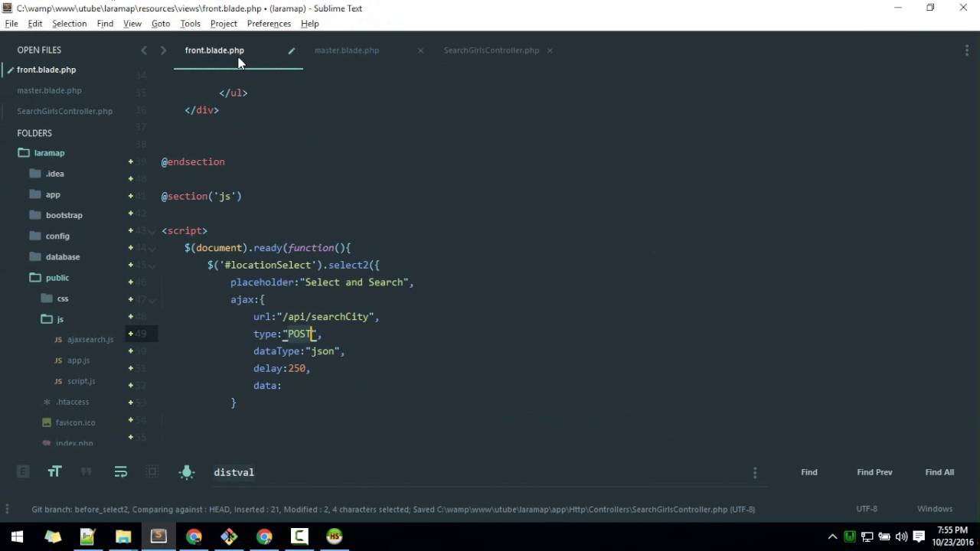Image resolution: width=980 pixels, height=551 pixels.
Task: Select the front.blade.php tab
Action: point(214,51)
